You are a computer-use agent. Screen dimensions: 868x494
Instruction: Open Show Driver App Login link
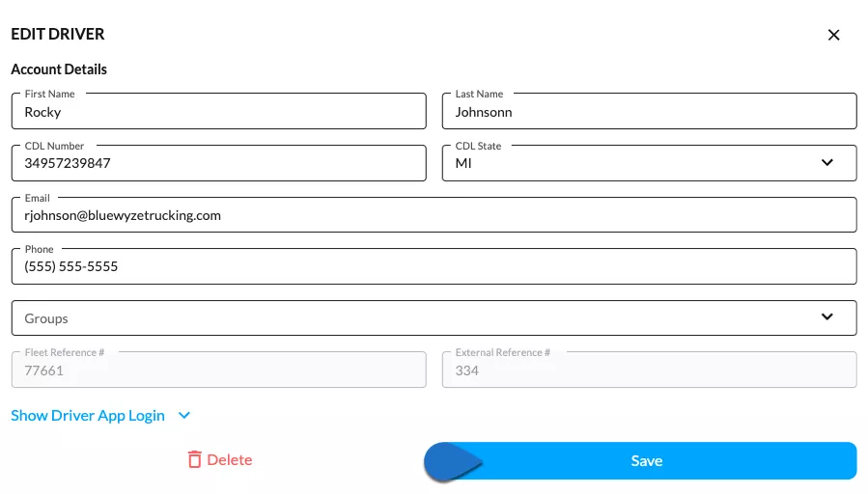click(88, 416)
